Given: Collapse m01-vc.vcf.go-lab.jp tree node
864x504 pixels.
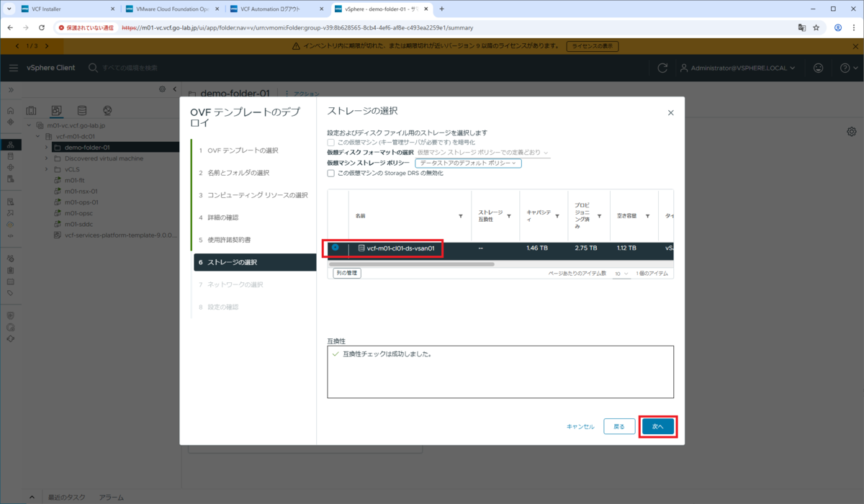Looking at the screenshot, I should point(30,125).
